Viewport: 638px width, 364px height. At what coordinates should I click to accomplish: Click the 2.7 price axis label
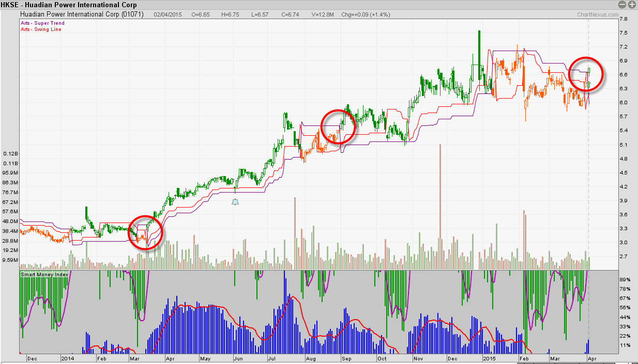(623, 257)
